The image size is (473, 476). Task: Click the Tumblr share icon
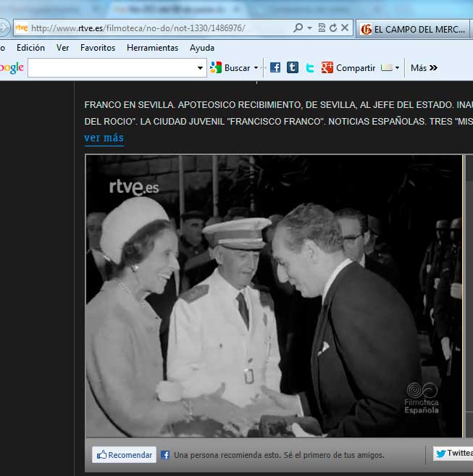(292, 67)
